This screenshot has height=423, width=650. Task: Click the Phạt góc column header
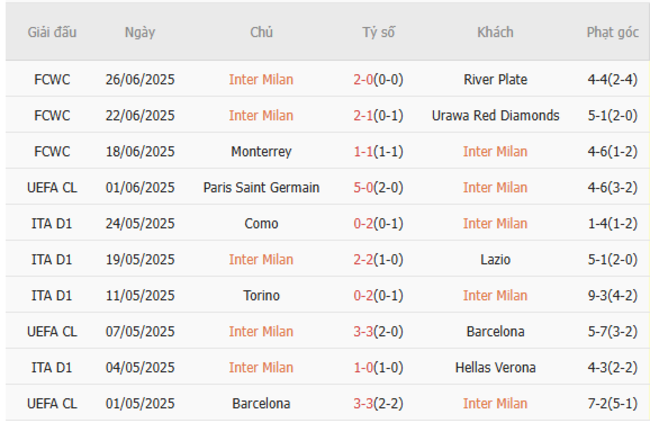click(612, 32)
